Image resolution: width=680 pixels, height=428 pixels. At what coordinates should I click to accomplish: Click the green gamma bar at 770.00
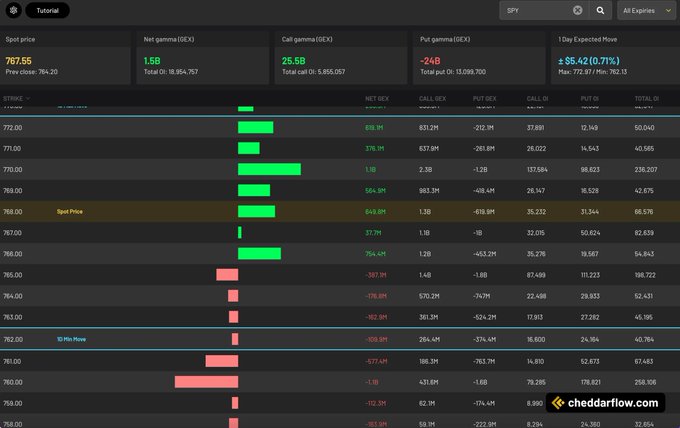coord(269,169)
